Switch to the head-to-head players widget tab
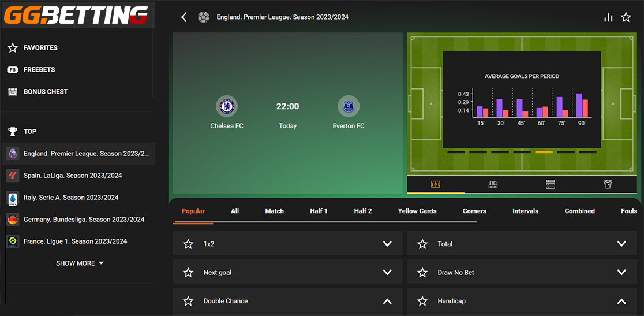Image resolution: width=644 pixels, height=316 pixels. coord(493,184)
